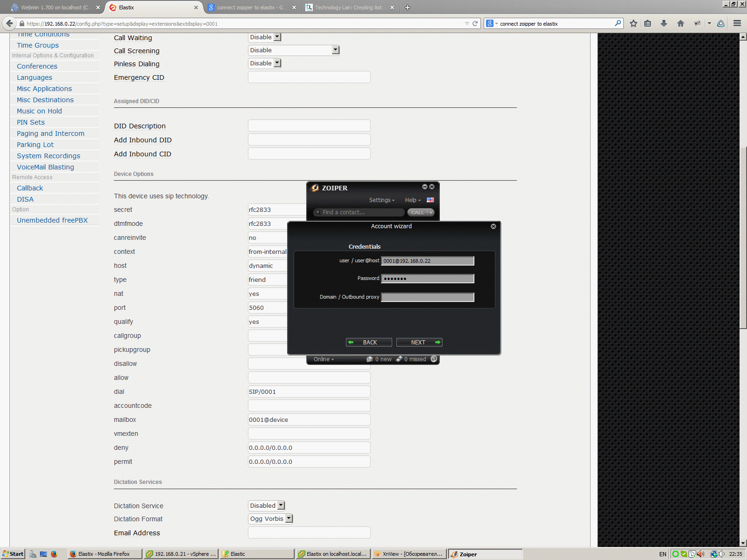Open the Firefox hamburger menu
The image size is (747, 560).
pos(737,23)
